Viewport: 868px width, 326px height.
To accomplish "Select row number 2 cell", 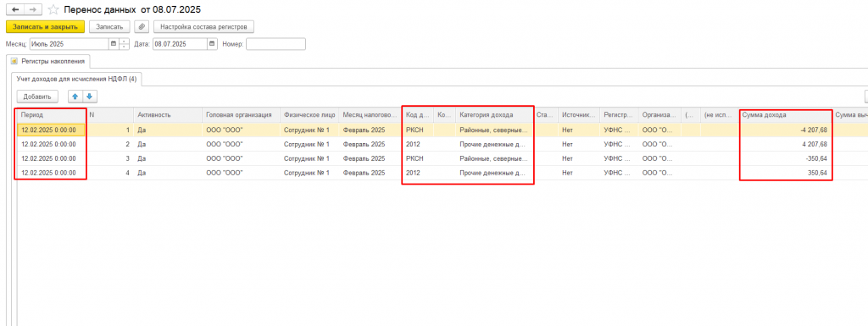I will [x=109, y=144].
